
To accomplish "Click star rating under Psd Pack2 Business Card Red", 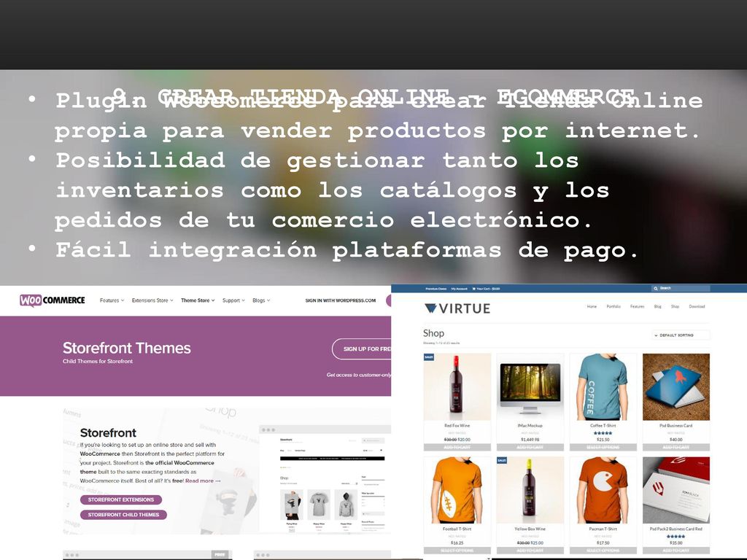I will pos(676,537).
